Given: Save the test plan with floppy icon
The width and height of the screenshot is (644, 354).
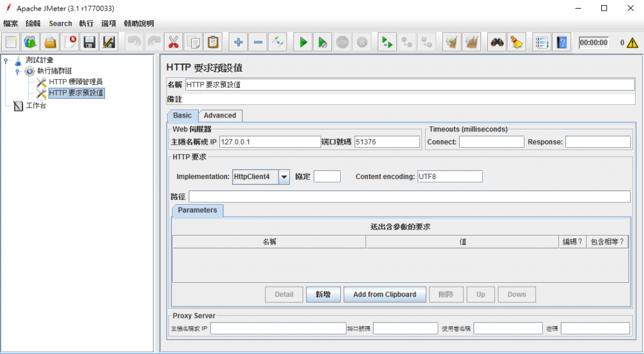Looking at the screenshot, I should tap(89, 42).
